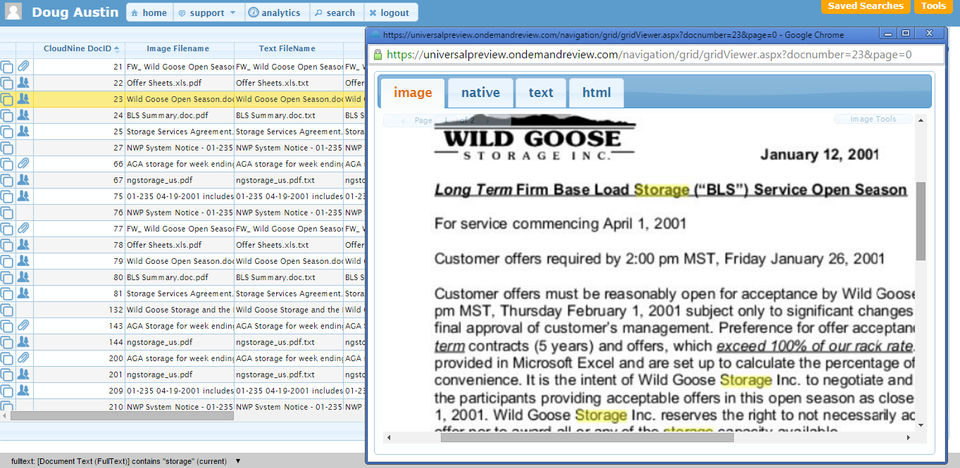Click the paperclip attachment icon for DocID 77
960x468 pixels.
(x=23, y=228)
